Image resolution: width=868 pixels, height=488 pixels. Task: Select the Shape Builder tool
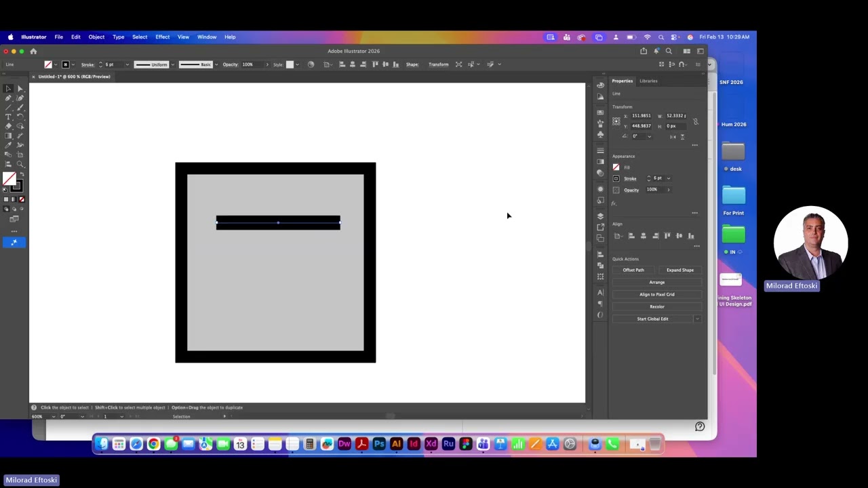pos(20,126)
